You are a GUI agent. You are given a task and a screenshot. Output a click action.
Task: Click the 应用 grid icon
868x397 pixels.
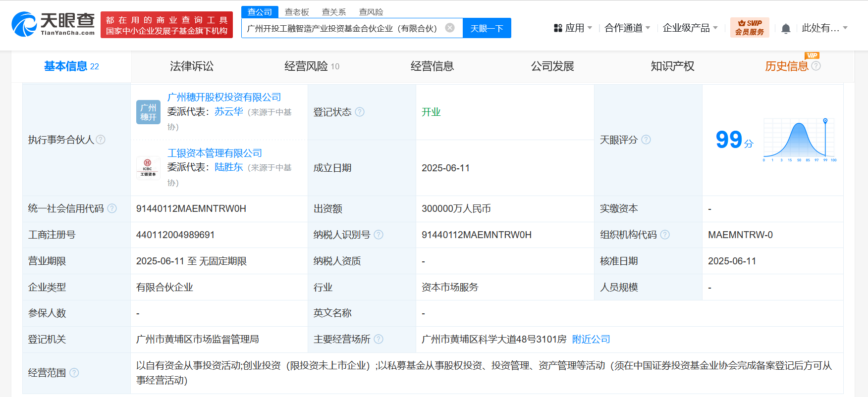click(x=558, y=28)
